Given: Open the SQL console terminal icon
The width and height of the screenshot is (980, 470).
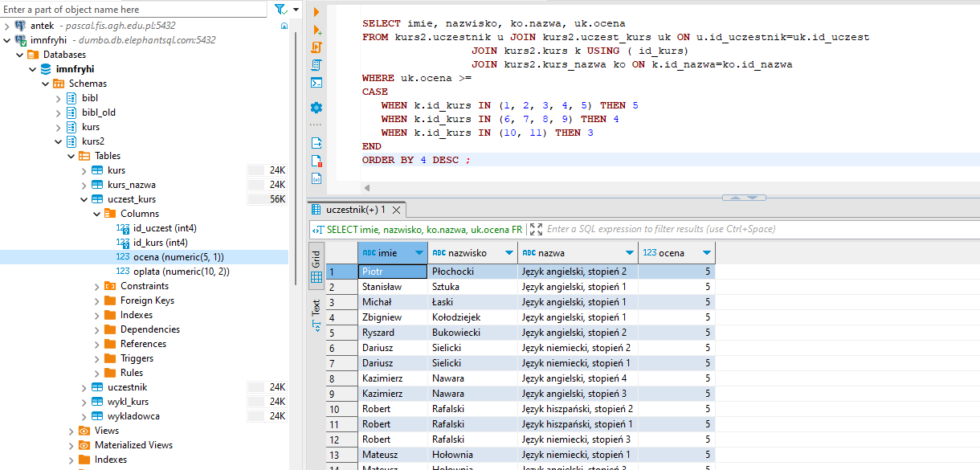Looking at the screenshot, I should click(x=316, y=83).
